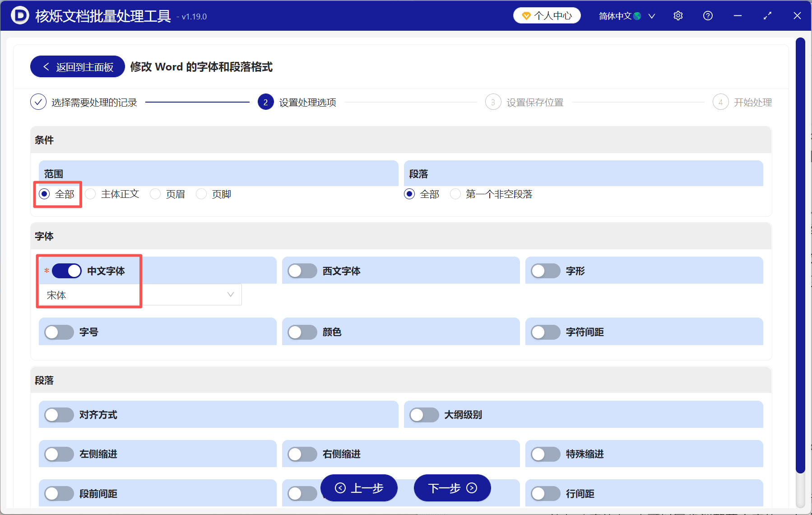The height and width of the screenshot is (515, 812).
Task: Click the globe icon next to 简体中文
Action: [637, 15]
